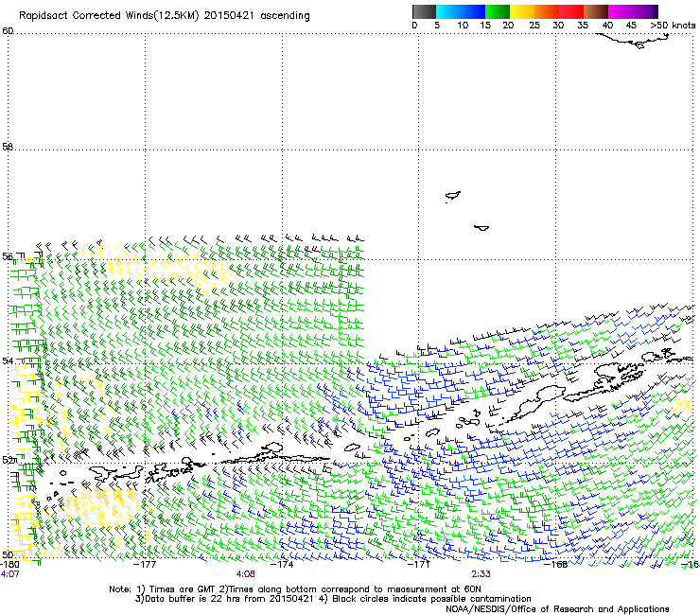Click the purple '4:08' time label
This screenshot has height=615, width=700.
point(246,574)
